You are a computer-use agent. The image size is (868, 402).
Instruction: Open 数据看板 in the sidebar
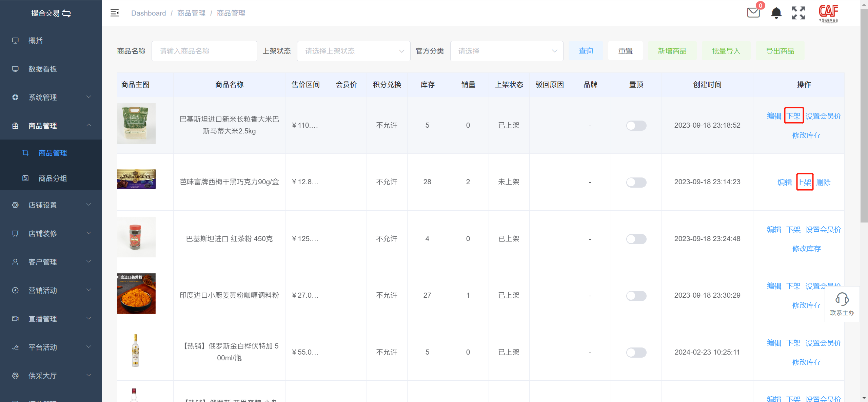point(43,69)
